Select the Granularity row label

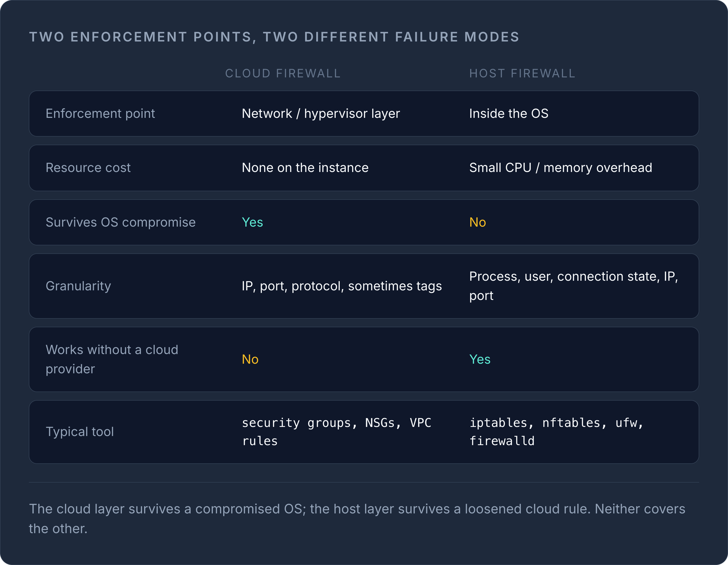78,286
